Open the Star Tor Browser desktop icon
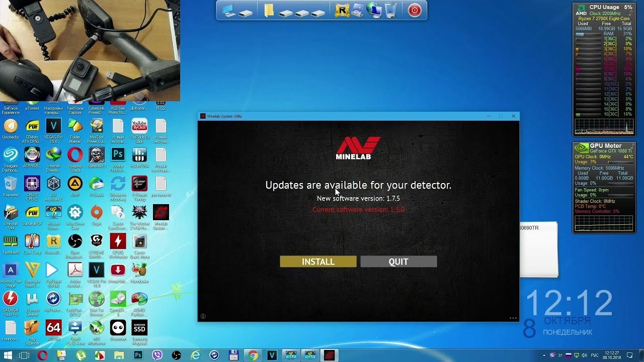The width and height of the screenshot is (644, 362). (96, 303)
